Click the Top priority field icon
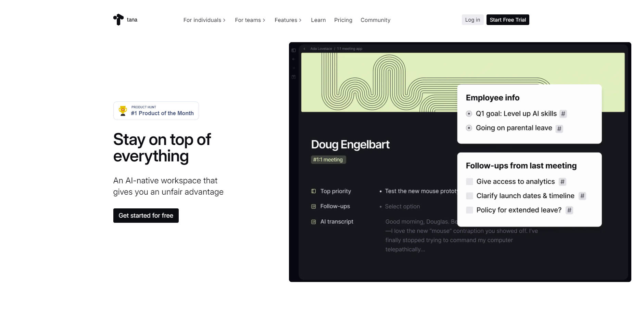The height and width of the screenshot is (316, 644). click(314, 191)
